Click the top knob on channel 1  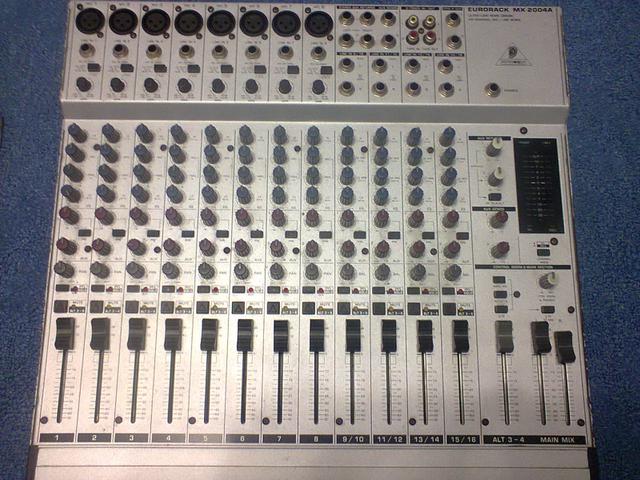(x=76, y=132)
